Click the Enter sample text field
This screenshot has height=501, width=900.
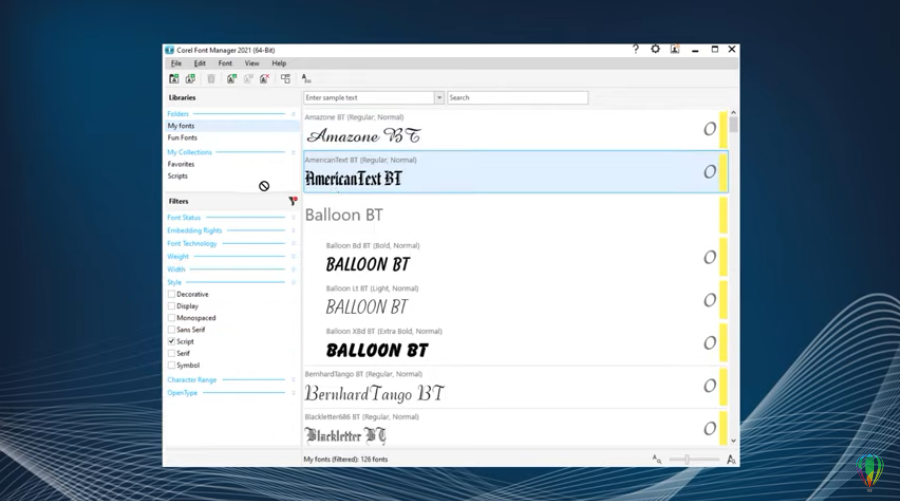point(369,98)
